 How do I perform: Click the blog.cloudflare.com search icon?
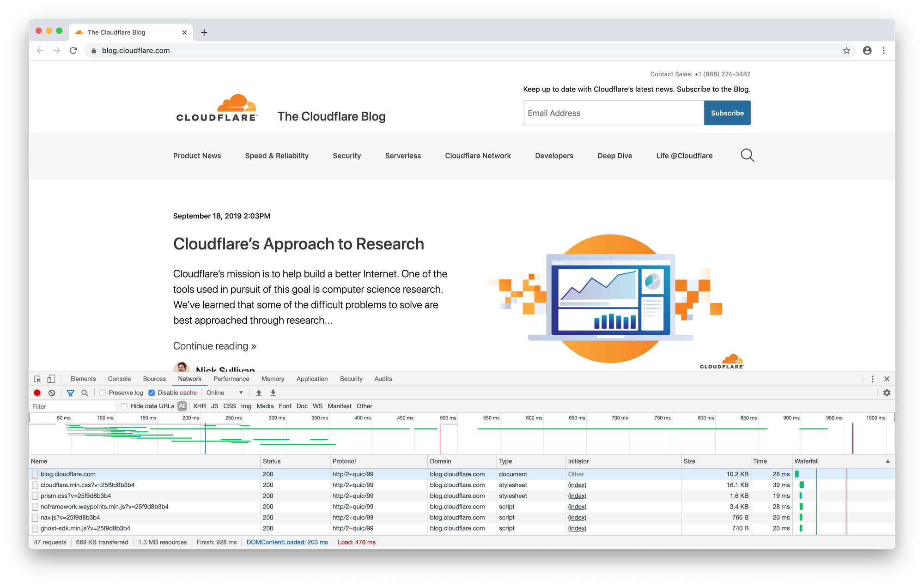tap(746, 156)
